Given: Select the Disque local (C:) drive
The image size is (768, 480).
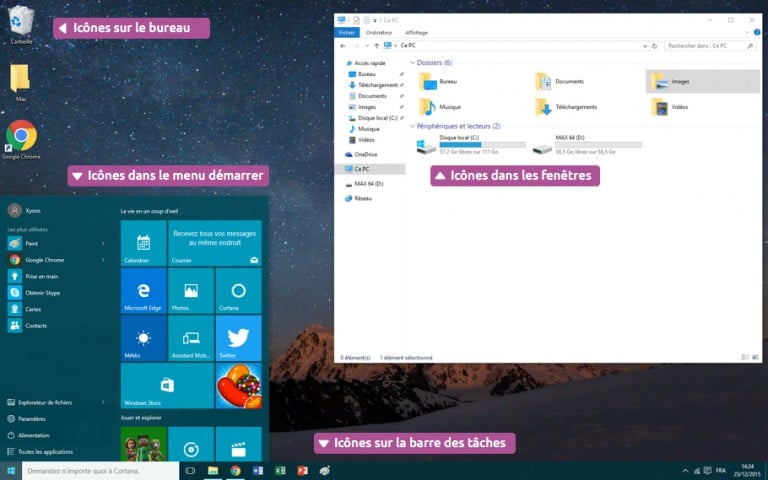Looking at the screenshot, I should tap(471, 144).
